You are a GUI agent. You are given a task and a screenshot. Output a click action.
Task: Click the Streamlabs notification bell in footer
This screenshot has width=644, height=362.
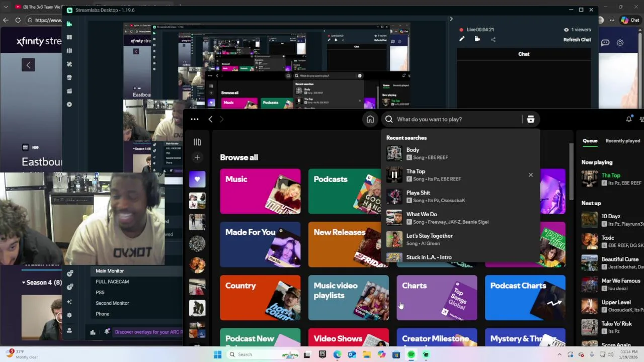point(107,332)
